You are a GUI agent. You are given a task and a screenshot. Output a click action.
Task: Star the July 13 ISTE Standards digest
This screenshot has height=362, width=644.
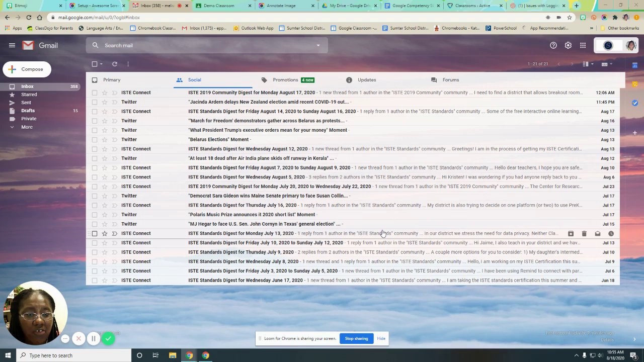tap(105, 233)
